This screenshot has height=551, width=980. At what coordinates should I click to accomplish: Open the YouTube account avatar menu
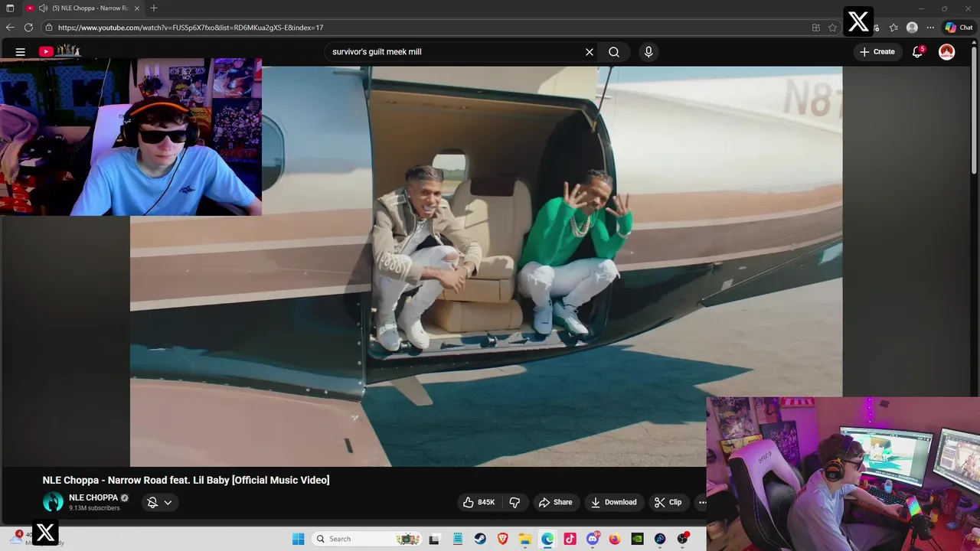947,52
